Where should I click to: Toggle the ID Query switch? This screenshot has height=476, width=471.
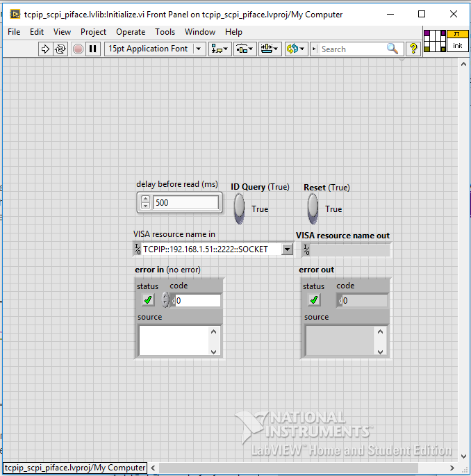coord(240,209)
